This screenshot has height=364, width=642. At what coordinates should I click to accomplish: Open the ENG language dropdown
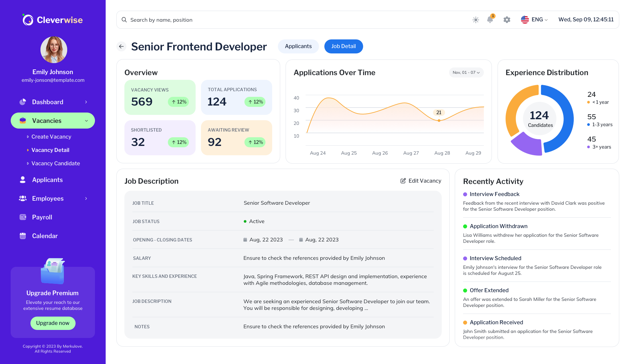[534, 19]
